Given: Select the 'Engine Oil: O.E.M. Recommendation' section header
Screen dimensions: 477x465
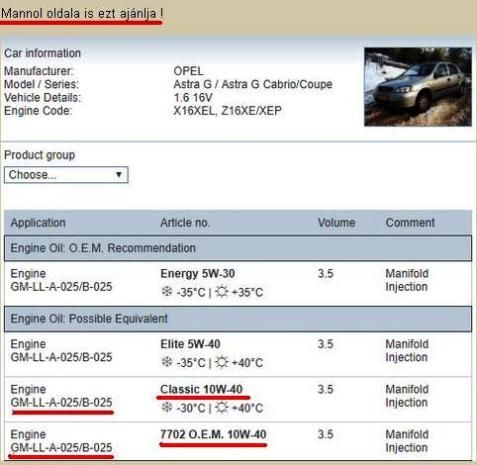Looking at the screenshot, I should pyautogui.click(x=238, y=248).
